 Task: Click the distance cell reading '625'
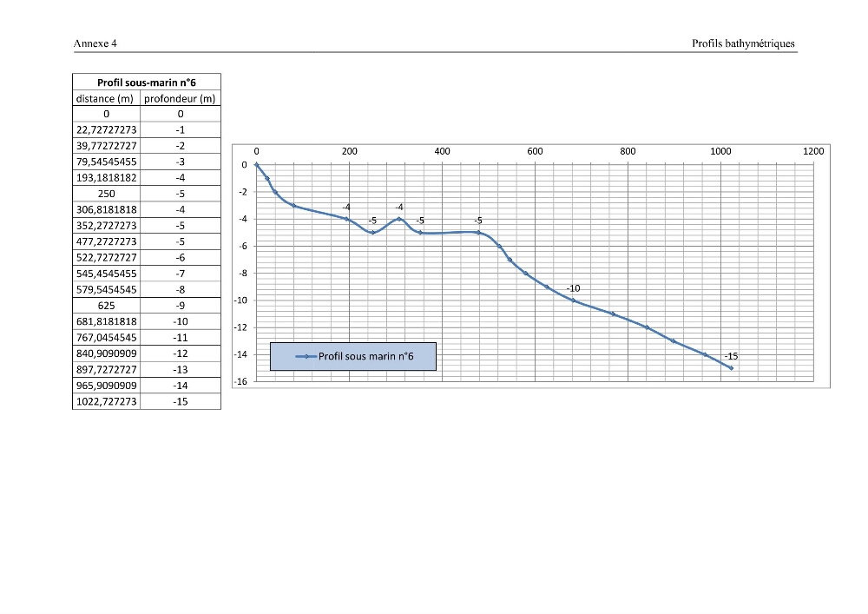[x=106, y=306]
